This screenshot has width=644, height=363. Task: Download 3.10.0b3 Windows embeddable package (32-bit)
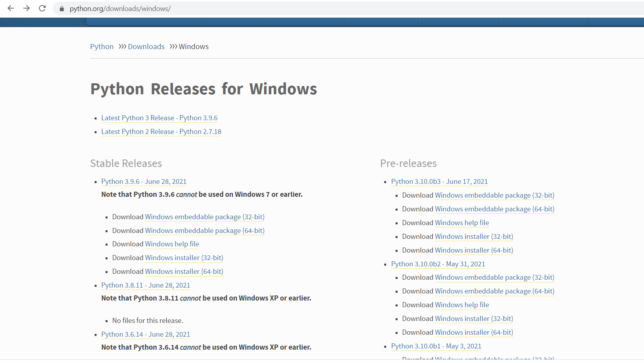(495, 195)
